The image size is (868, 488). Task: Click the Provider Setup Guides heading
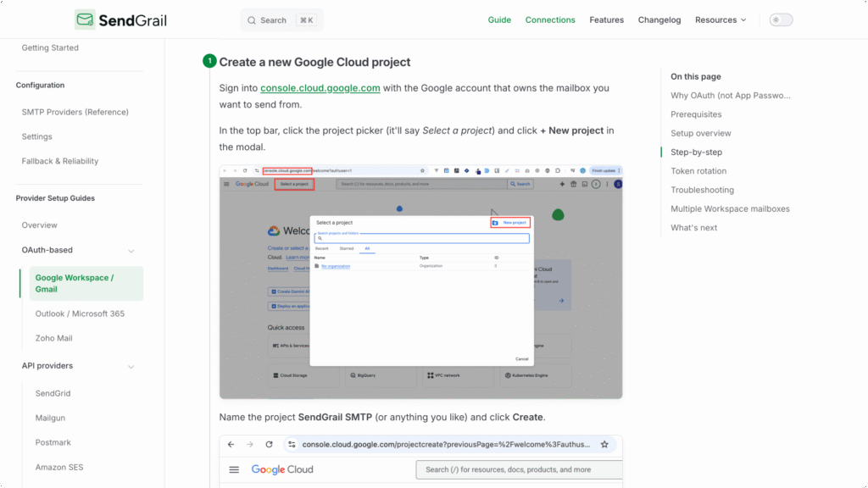coord(55,198)
